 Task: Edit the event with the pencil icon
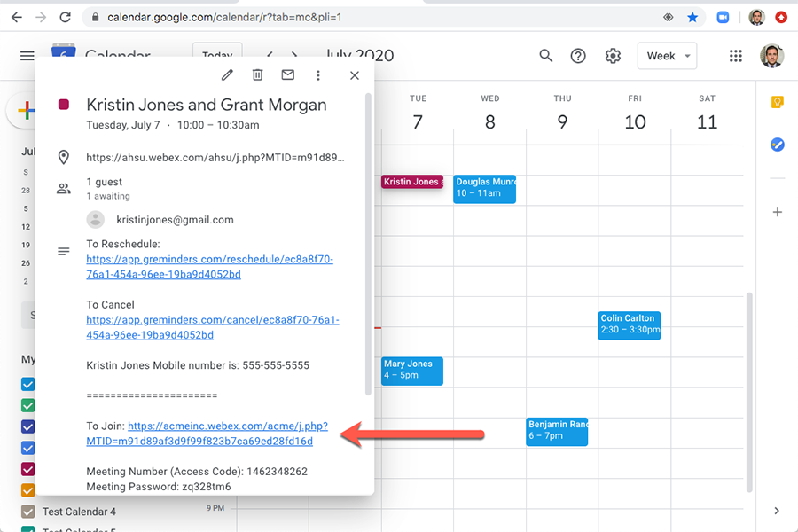click(x=227, y=75)
